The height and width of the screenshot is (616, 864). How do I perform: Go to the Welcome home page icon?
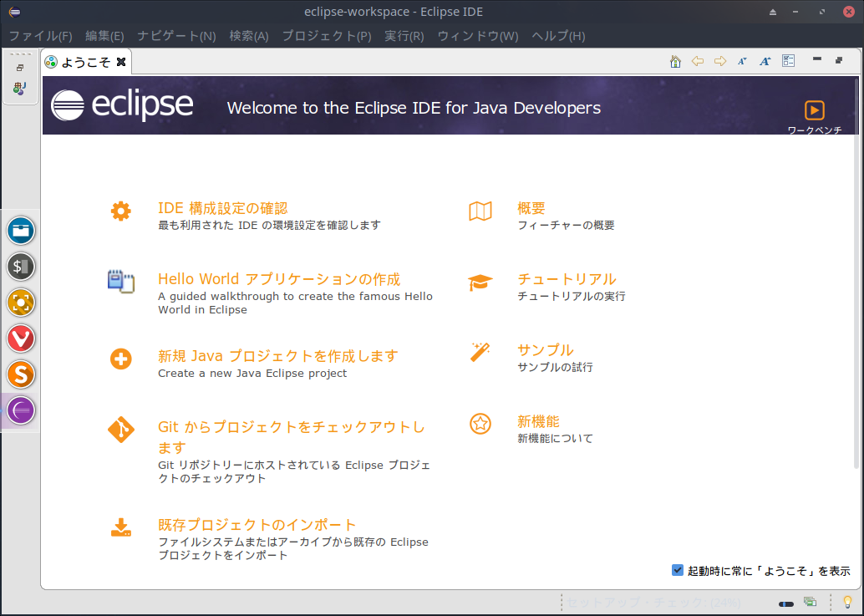tap(675, 61)
